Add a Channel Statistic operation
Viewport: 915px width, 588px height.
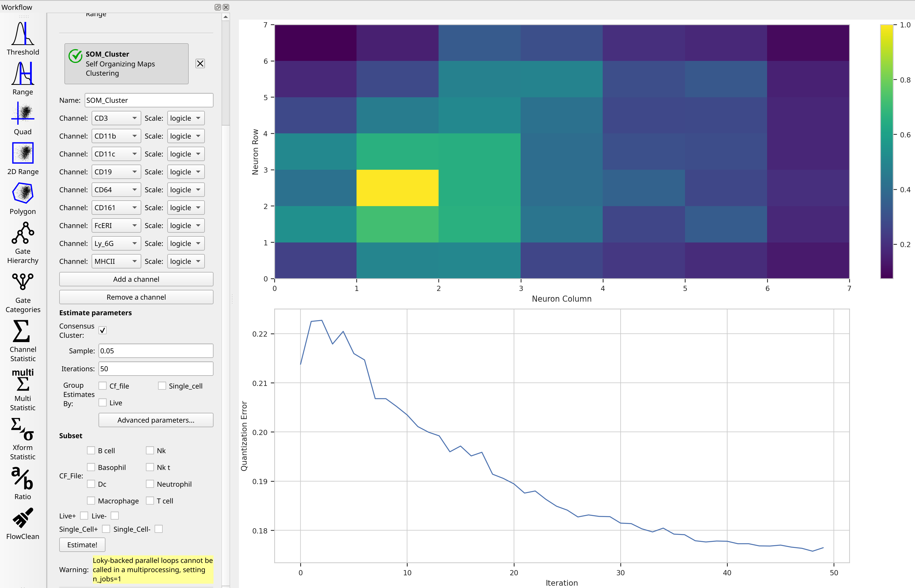tap(23, 341)
